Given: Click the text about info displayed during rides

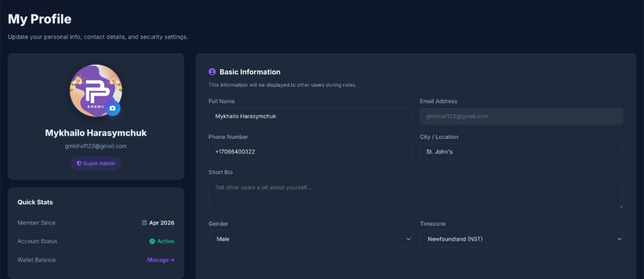Looking at the screenshot, I should point(282,85).
